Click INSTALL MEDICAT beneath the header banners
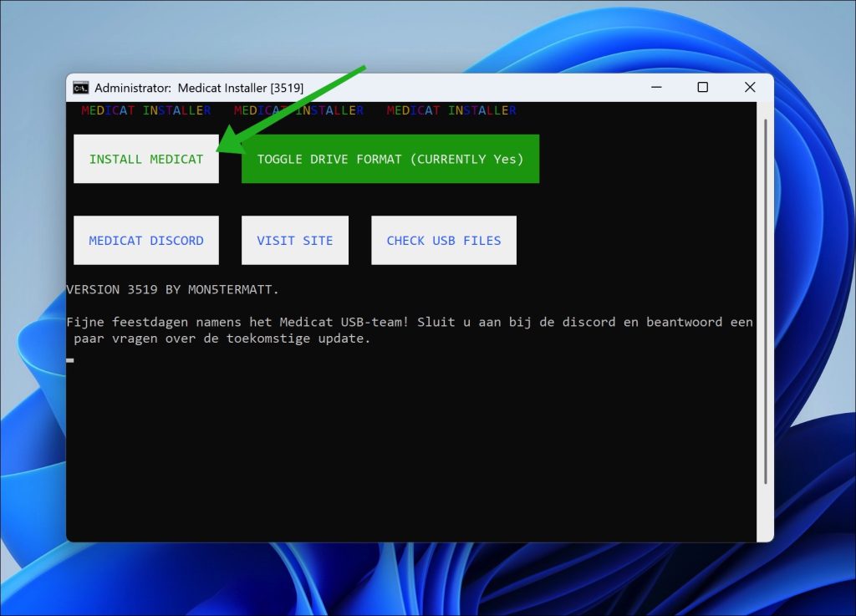 (145, 158)
